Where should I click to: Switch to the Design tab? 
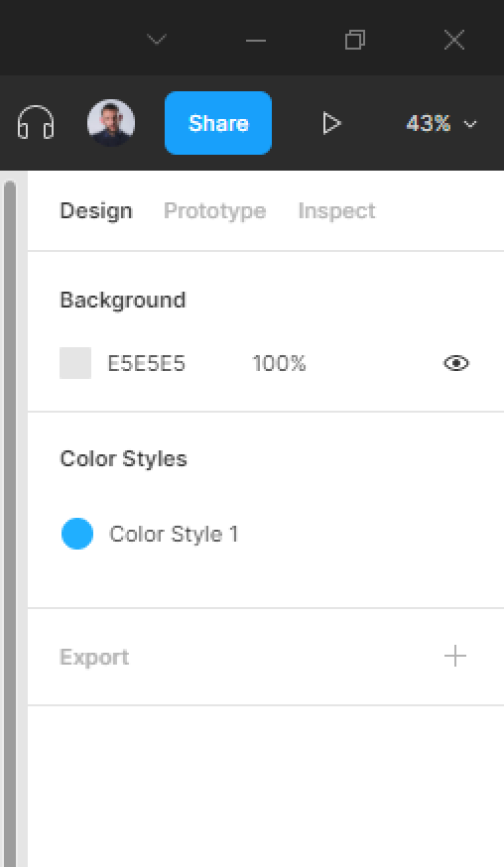(x=95, y=210)
